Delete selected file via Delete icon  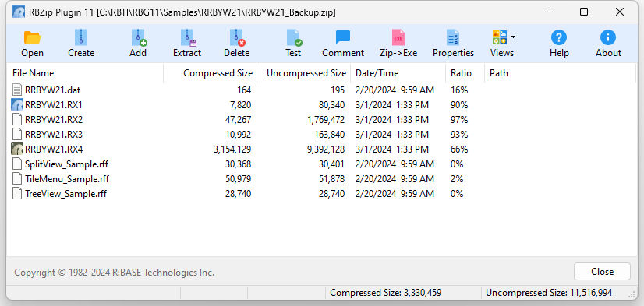[x=237, y=37]
